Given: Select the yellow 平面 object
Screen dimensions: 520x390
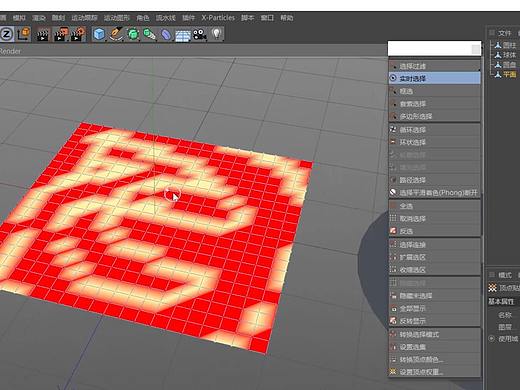Looking at the screenshot, I should [x=509, y=74].
